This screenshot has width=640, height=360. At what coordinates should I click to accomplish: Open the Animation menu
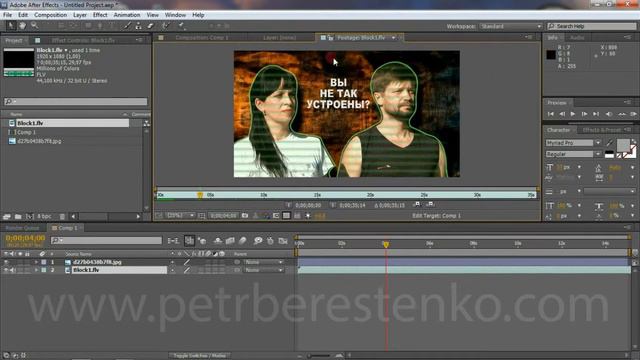[127, 15]
